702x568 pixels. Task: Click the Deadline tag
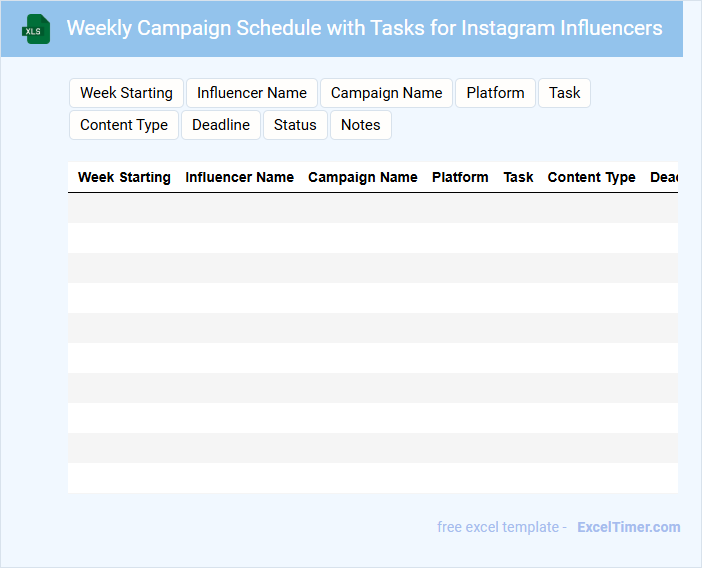(x=221, y=125)
